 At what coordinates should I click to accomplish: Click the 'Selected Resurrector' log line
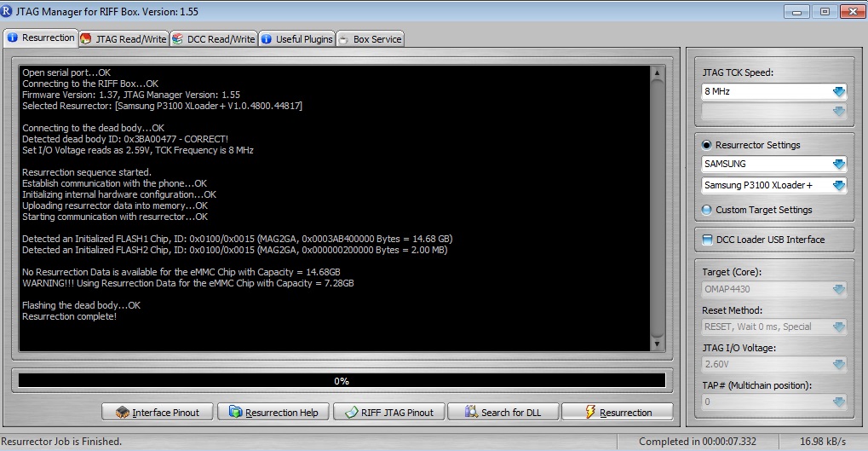(162, 106)
